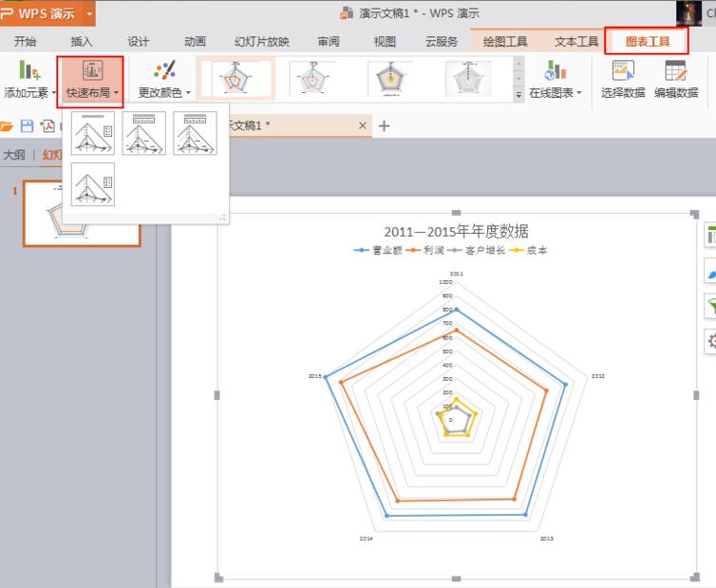Select the first quick layout option

click(x=93, y=133)
